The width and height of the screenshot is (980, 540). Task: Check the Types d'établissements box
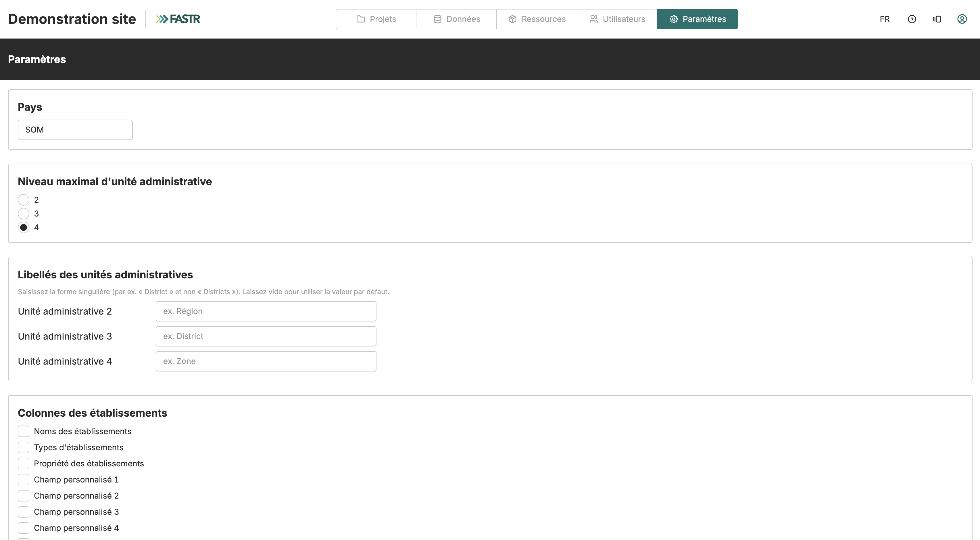coord(24,447)
